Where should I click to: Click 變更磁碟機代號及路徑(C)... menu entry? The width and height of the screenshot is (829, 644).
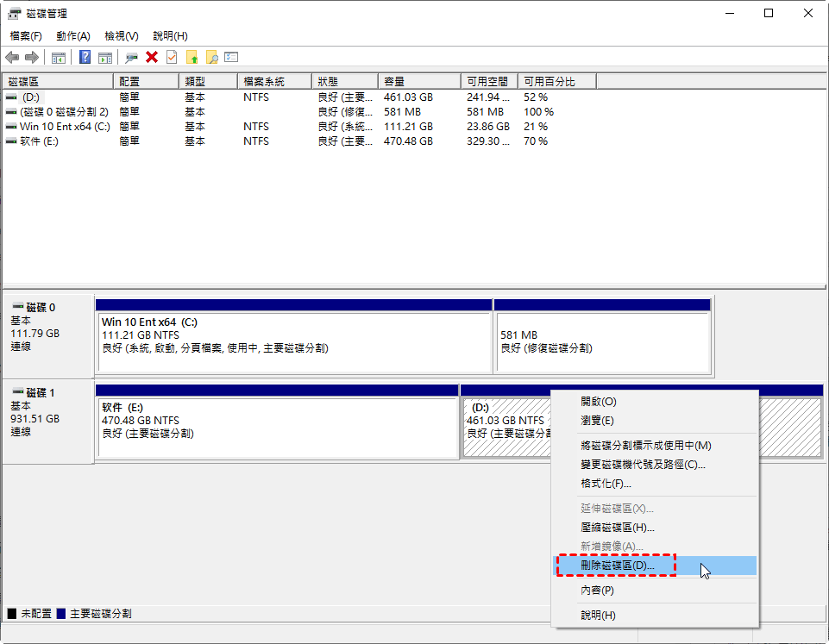[643, 465]
